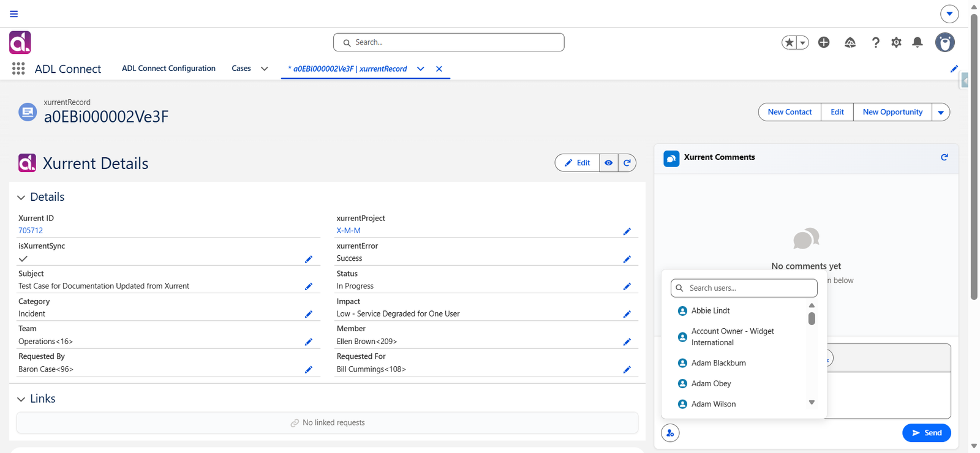Click the mention user icon button
The width and height of the screenshot is (980, 453).
[670, 433]
